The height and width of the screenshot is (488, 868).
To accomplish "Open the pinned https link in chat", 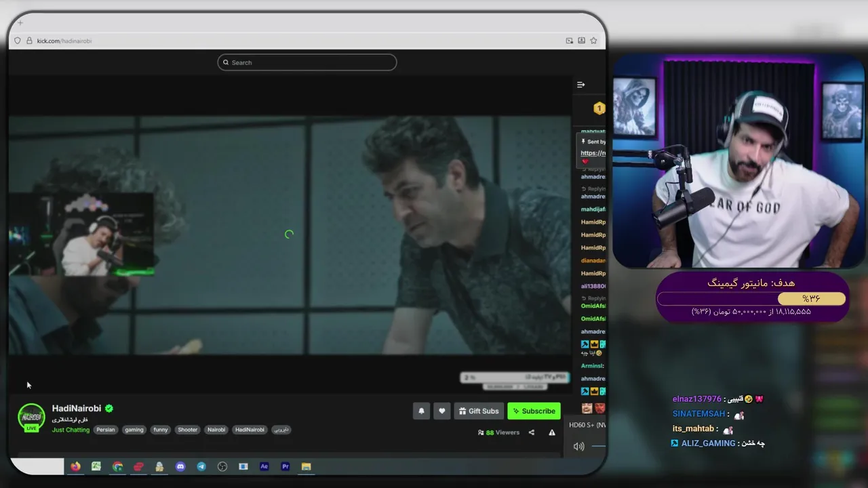I will tap(593, 153).
